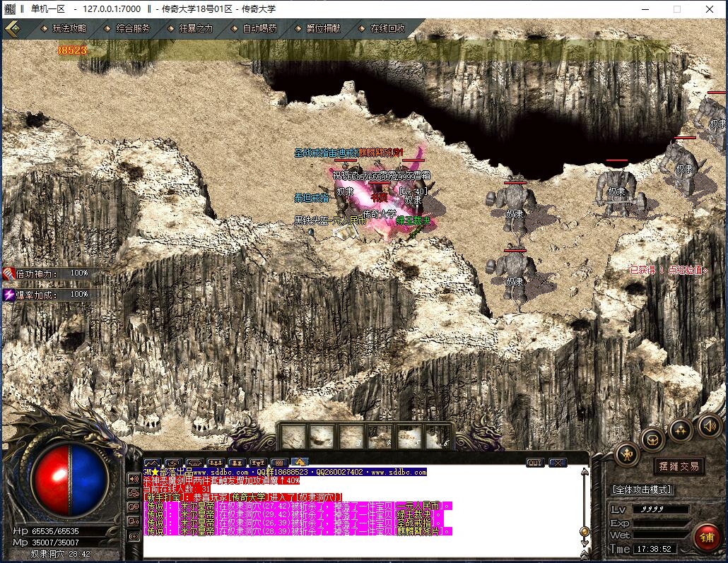Viewport: 728px width, 563px height.
Task: Select quick slot 3 in the belt bar
Action: (x=351, y=437)
